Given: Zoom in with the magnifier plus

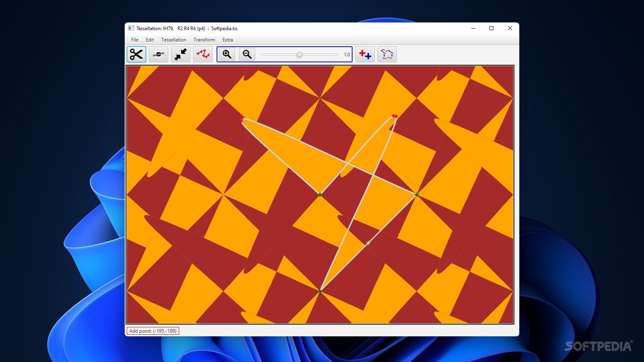Looking at the screenshot, I should 227,54.
